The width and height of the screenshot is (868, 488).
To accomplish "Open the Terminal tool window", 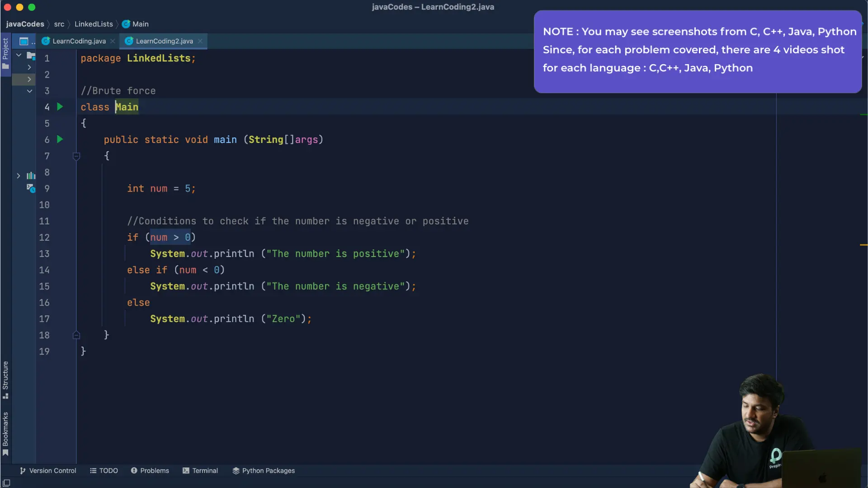I will (x=200, y=471).
